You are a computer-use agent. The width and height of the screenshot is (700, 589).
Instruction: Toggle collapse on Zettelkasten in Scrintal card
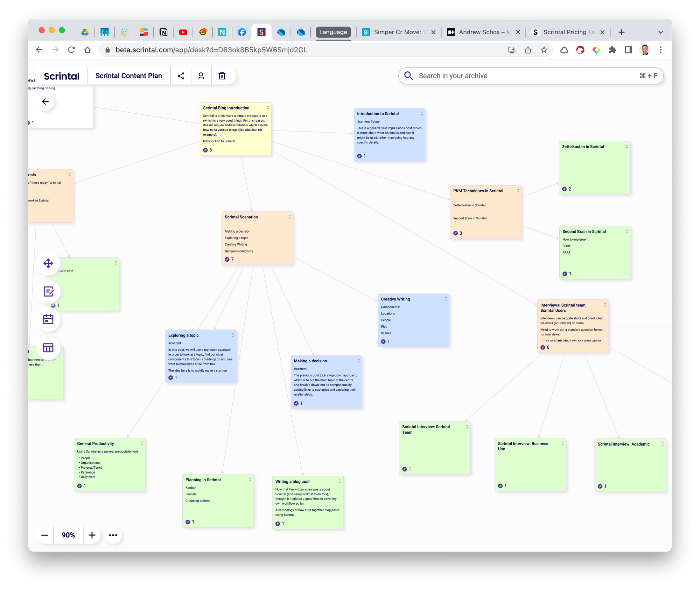[x=627, y=147]
